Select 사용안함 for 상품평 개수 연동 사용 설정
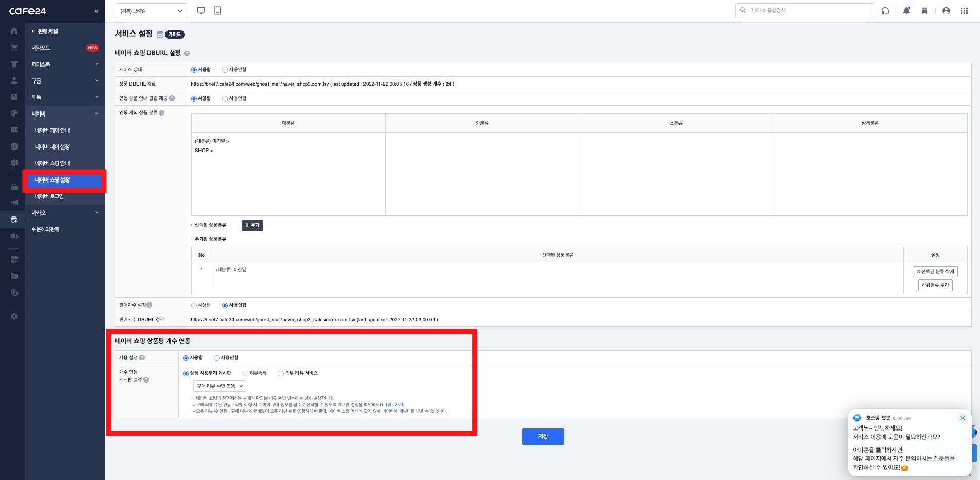Image resolution: width=980 pixels, height=480 pixels. 217,358
